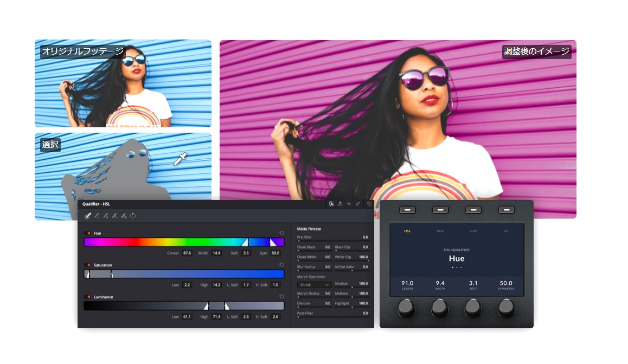Click the invert selection icon

pos(133,216)
